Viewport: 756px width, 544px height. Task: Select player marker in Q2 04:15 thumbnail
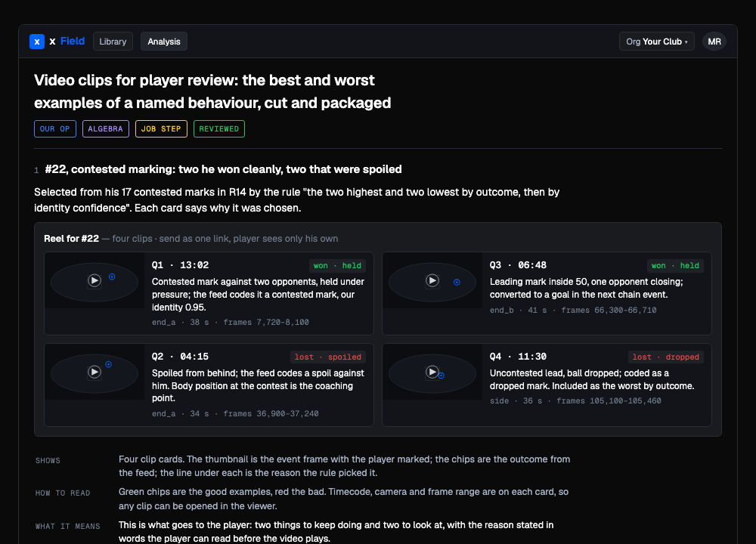coord(108,364)
